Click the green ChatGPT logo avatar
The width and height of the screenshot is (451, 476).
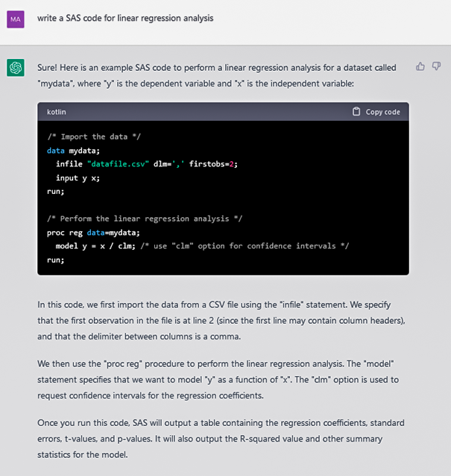(x=16, y=68)
